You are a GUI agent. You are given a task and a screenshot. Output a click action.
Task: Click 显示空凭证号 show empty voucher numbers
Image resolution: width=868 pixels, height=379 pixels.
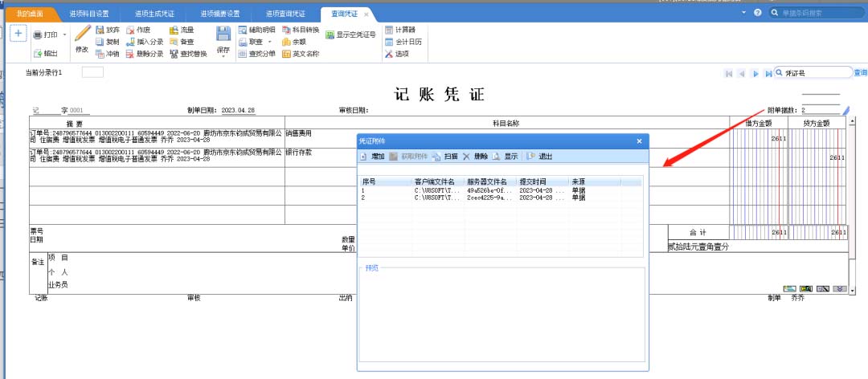click(x=351, y=35)
